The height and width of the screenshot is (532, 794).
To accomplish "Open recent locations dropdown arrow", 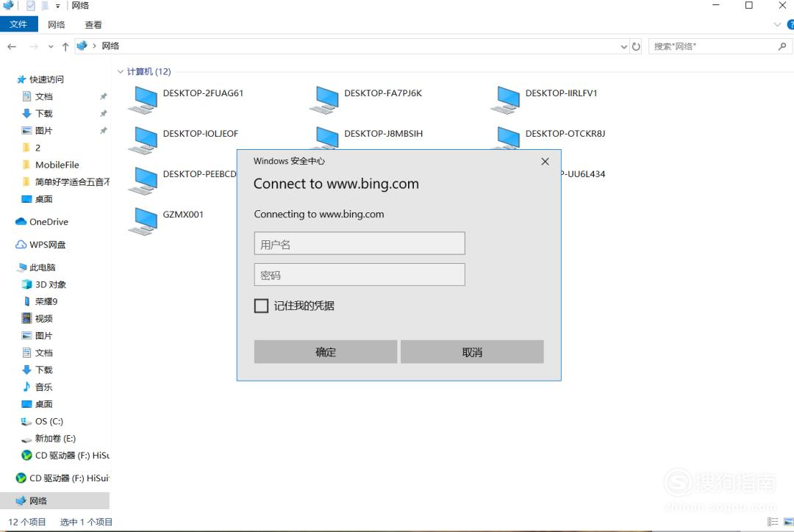I will pos(51,46).
